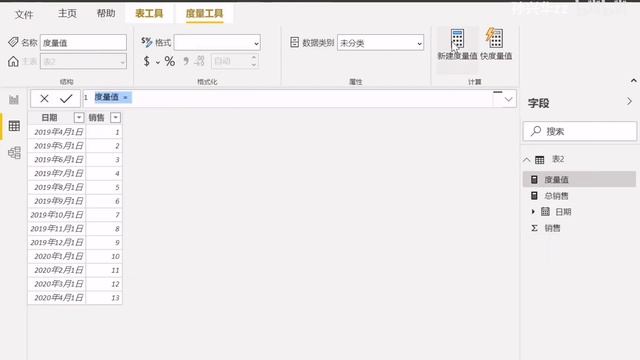Click the sales value 7 cell
This screenshot has width=640, height=360.
click(x=104, y=215)
